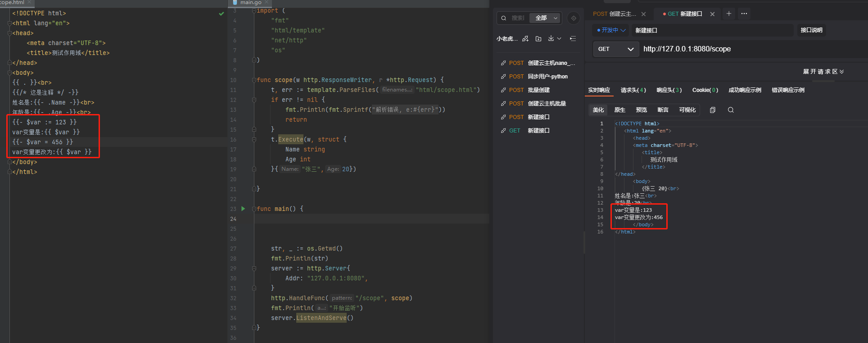868x343 pixels.
Task: Click link icon of POST 同步用户-python row
Action: [x=503, y=77]
